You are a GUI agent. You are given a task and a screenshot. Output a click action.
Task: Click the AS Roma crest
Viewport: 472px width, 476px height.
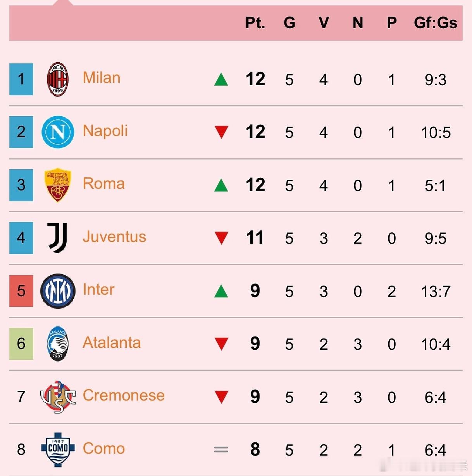[x=58, y=185]
